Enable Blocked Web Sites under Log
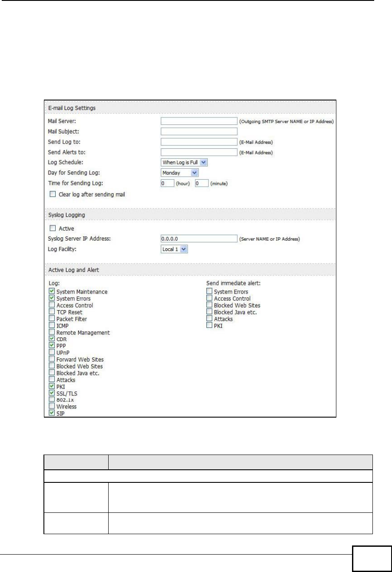392x572 pixels. click(x=52, y=366)
